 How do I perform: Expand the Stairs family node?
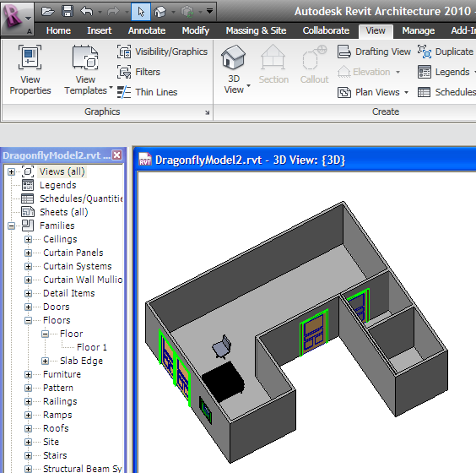coord(28,455)
